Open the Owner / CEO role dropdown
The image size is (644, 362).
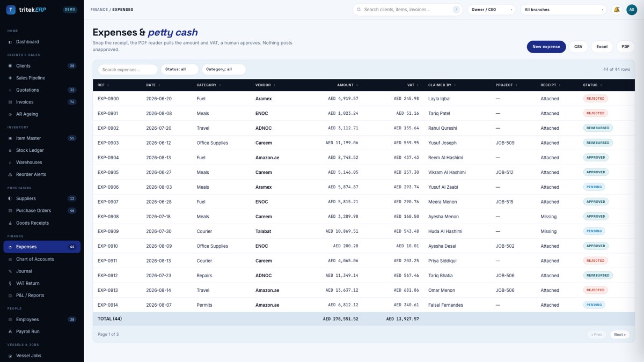click(x=492, y=10)
